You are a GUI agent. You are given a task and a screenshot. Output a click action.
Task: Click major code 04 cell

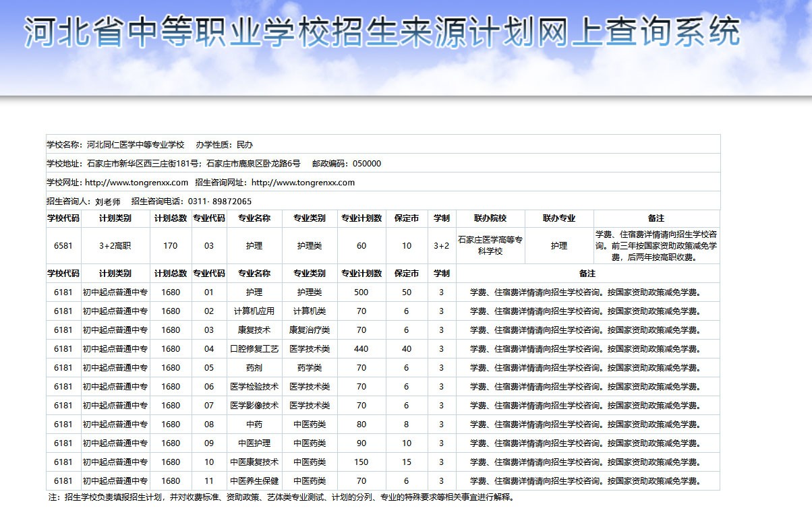pos(209,349)
